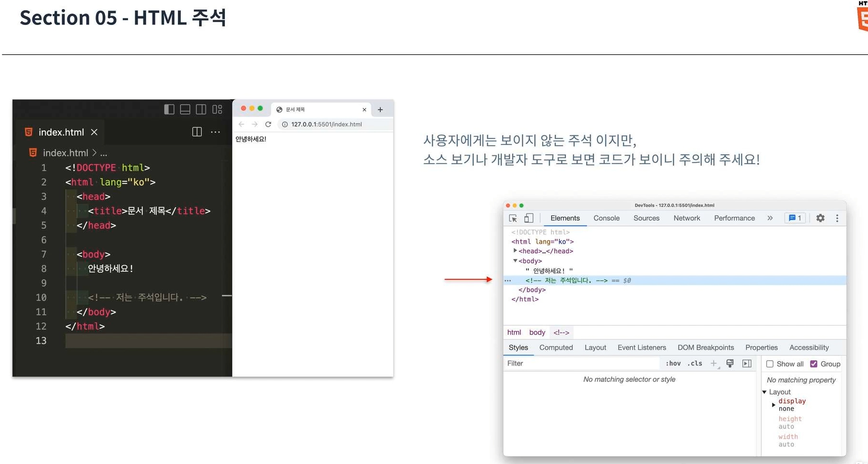Open the issues counter badge
Image resolution: width=868 pixels, height=464 pixels.
795,218
